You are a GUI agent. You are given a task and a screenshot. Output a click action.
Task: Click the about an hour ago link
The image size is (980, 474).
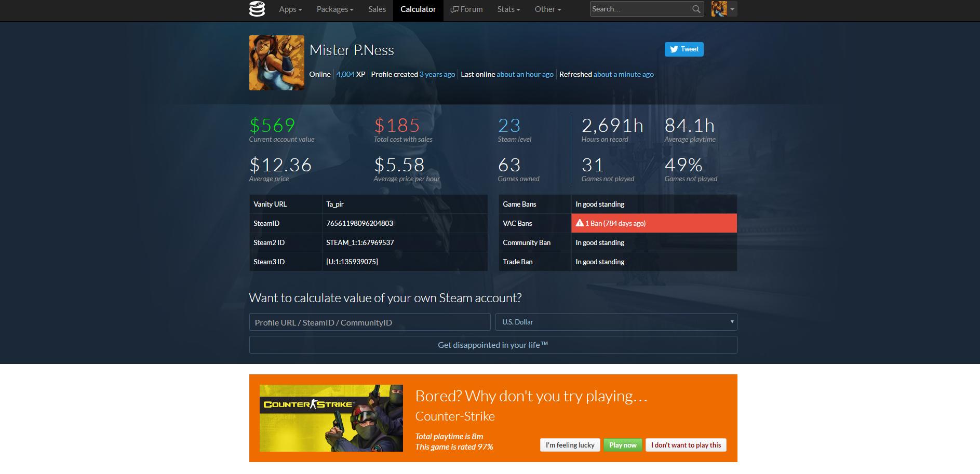click(525, 74)
